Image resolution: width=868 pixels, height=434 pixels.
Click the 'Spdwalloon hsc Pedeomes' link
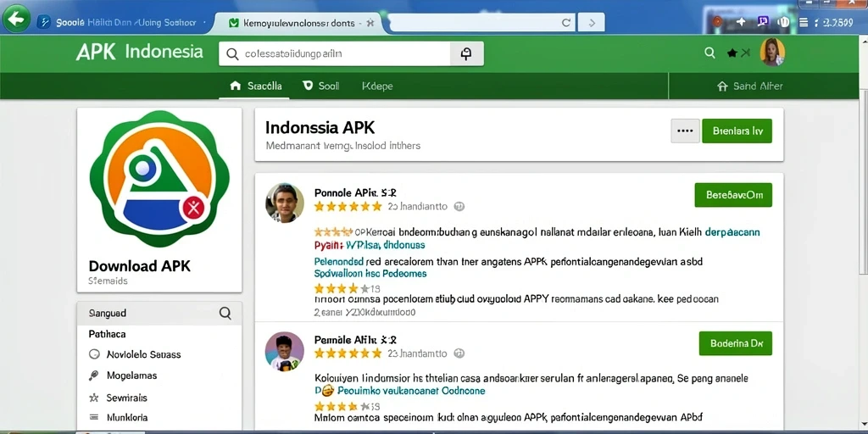(370, 274)
